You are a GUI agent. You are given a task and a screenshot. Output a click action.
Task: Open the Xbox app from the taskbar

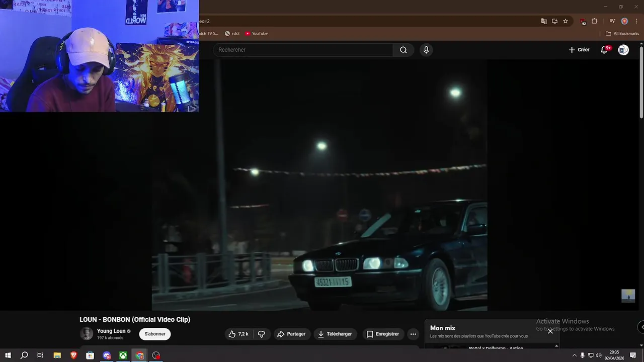pos(123,355)
